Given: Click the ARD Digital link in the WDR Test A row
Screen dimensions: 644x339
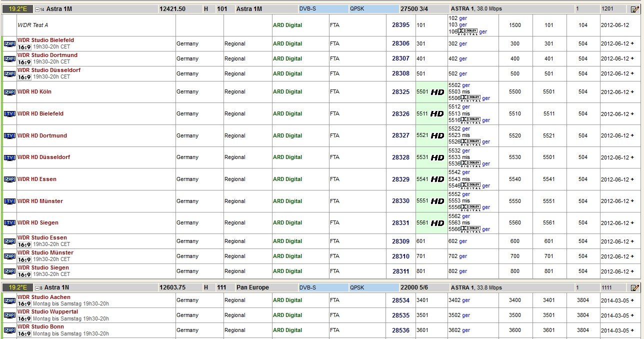Looking at the screenshot, I should tap(287, 25).
